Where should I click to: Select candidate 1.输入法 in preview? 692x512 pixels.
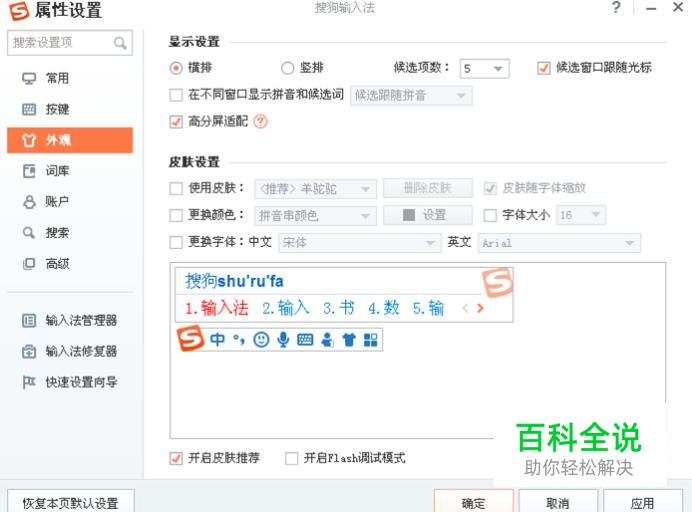tap(217, 308)
